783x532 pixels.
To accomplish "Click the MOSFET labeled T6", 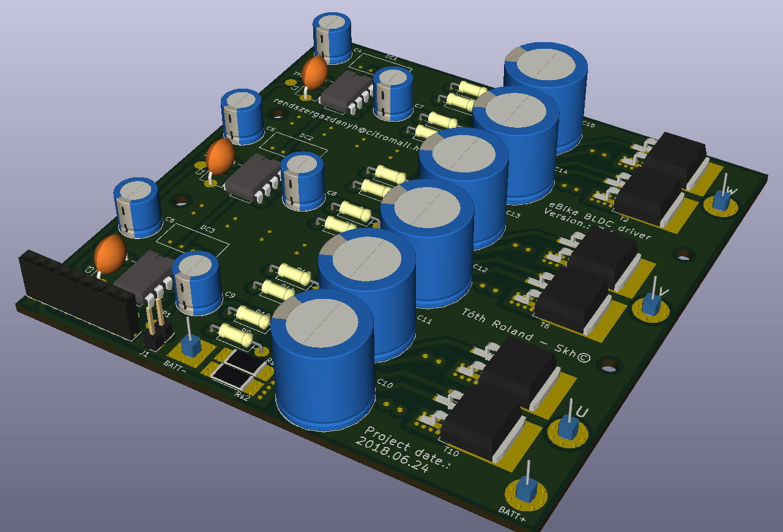I will [573, 300].
